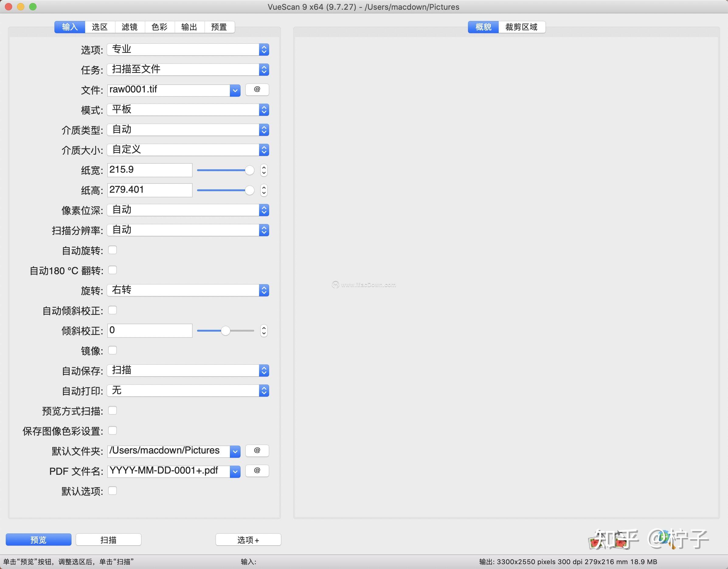Image resolution: width=728 pixels, height=569 pixels.
Task: Enable 自动倾斜校正 (auto skew correction)
Action: point(113,310)
